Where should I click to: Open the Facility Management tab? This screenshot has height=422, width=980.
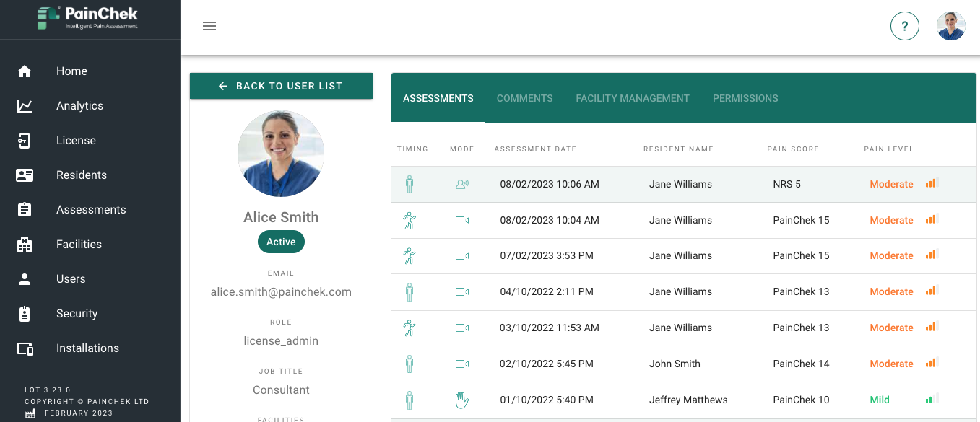tap(633, 98)
